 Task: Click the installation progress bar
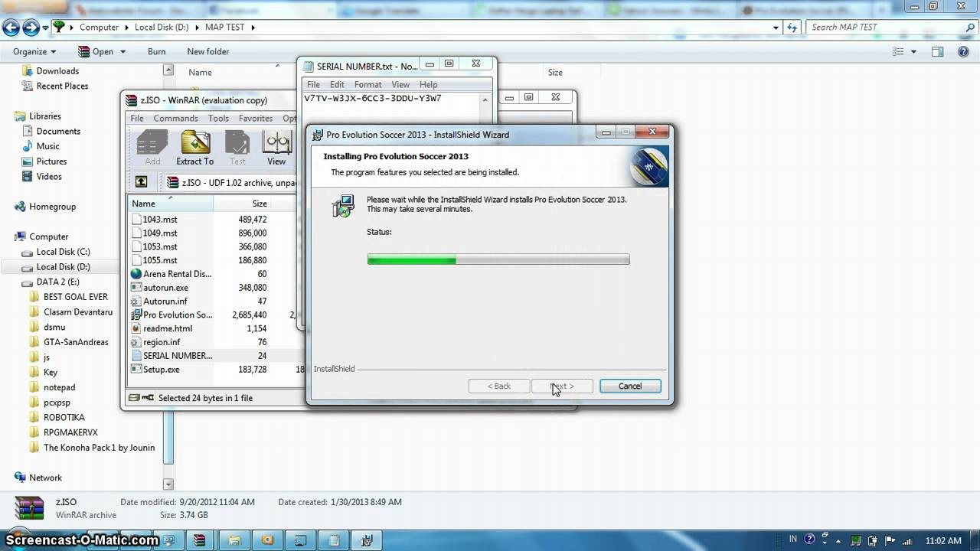point(498,259)
